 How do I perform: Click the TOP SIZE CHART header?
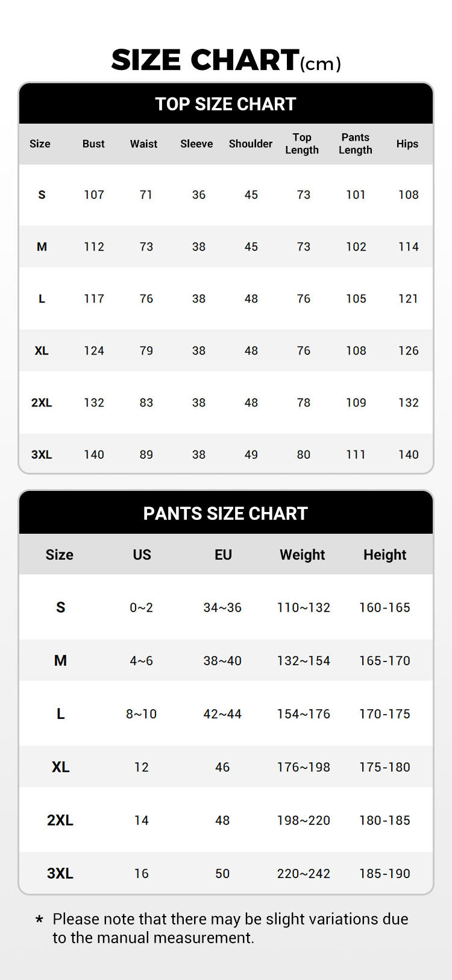[x=225, y=104]
